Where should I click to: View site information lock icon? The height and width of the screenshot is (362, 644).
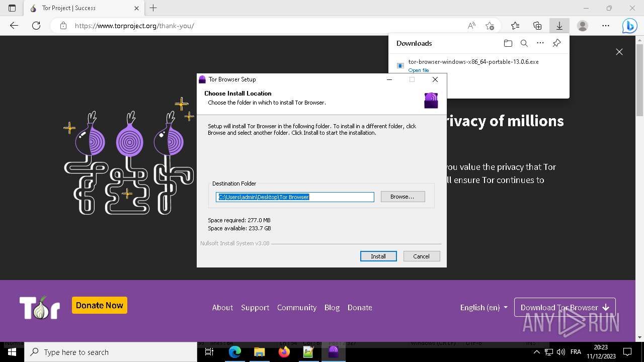click(x=63, y=26)
